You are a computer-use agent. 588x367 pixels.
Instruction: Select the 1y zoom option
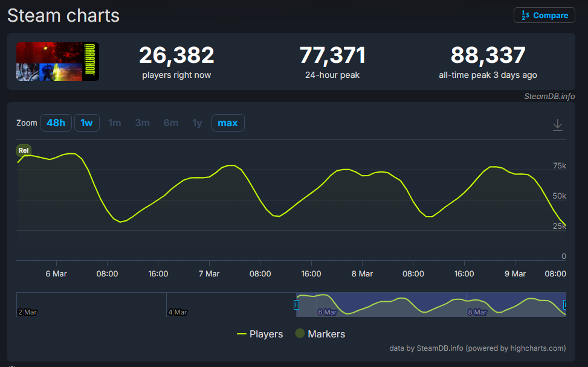tap(197, 123)
